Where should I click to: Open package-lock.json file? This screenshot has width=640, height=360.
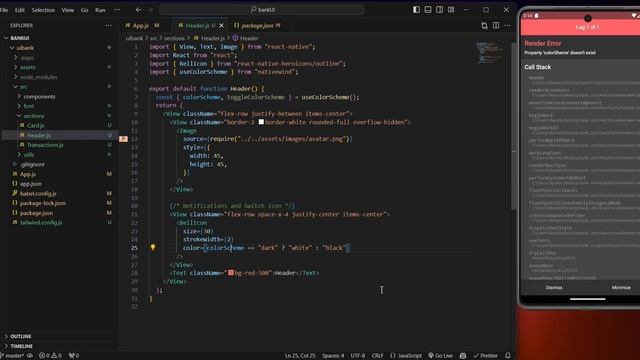59,203
